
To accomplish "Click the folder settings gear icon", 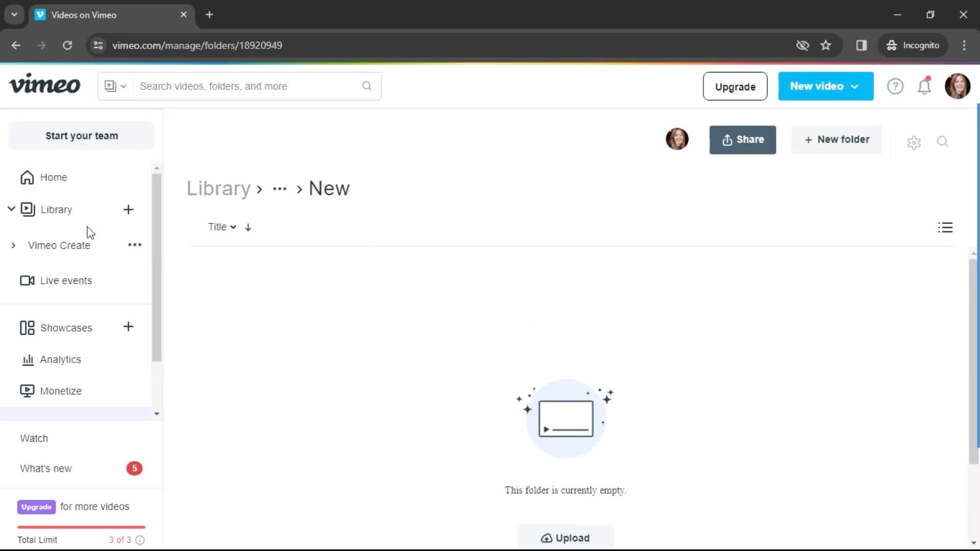I will point(913,142).
